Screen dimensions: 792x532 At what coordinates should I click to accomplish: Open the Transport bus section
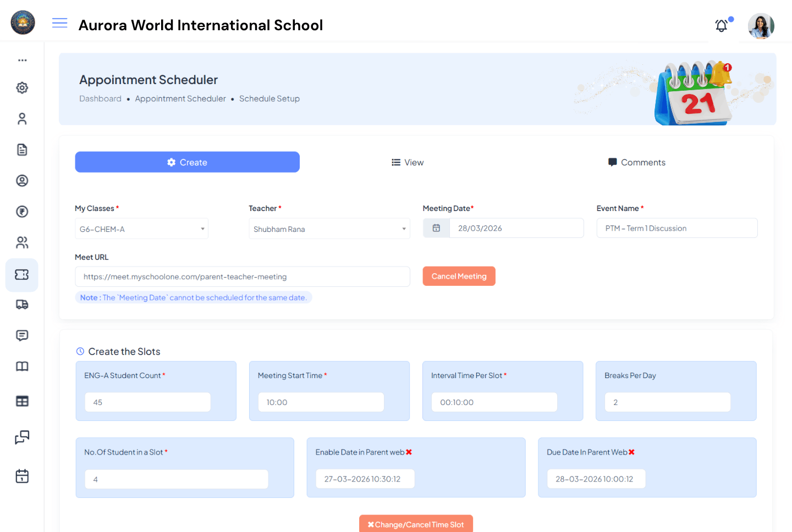click(x=22, y=304)
